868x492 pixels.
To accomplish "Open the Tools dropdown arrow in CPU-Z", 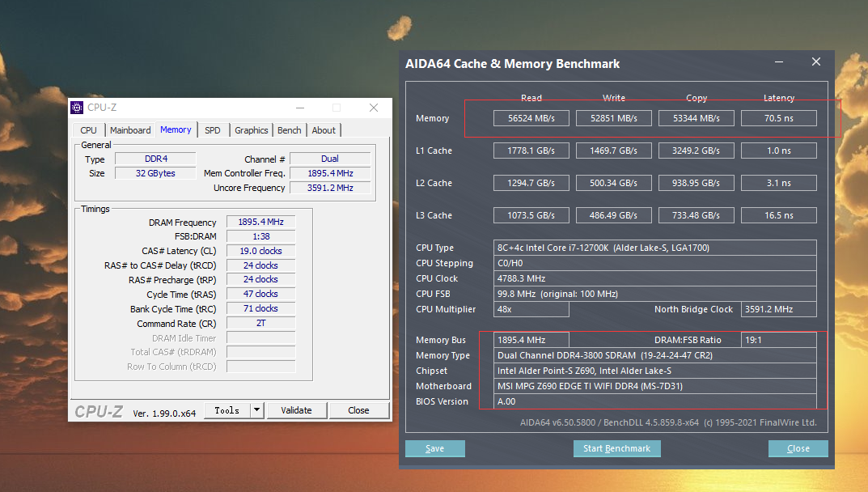I will point(257,410).
